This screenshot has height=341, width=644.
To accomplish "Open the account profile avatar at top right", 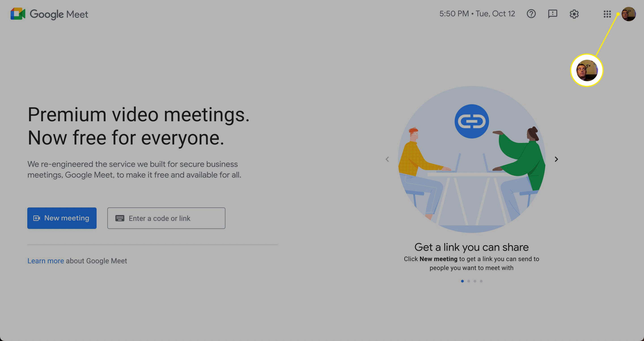I will click(629, 14).
